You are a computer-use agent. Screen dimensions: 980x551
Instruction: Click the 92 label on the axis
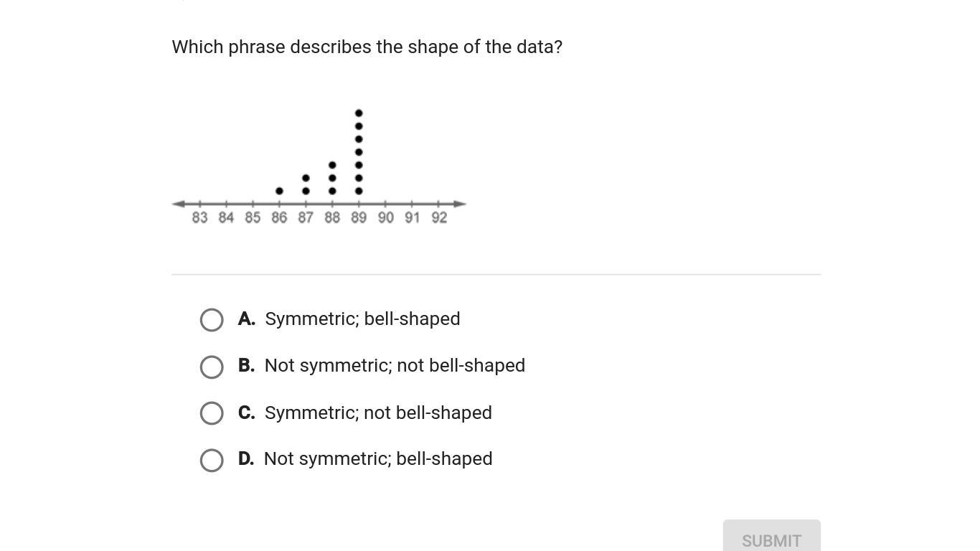click(x=439, y=218)
